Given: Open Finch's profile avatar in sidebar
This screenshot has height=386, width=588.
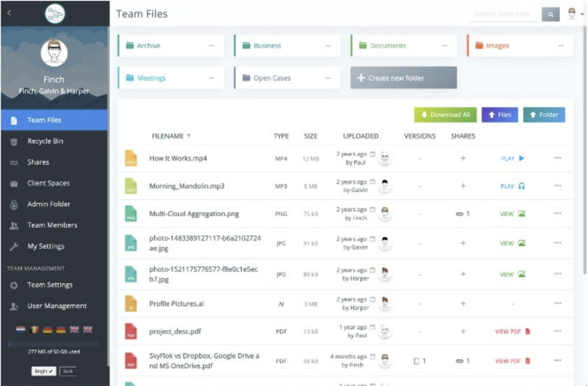Looking at the screenshot, I should (x=54, y=53).
